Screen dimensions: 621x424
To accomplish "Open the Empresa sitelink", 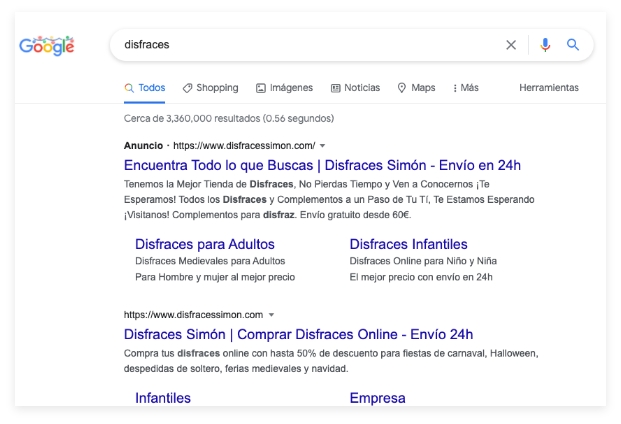I will (x=377, y=398).
